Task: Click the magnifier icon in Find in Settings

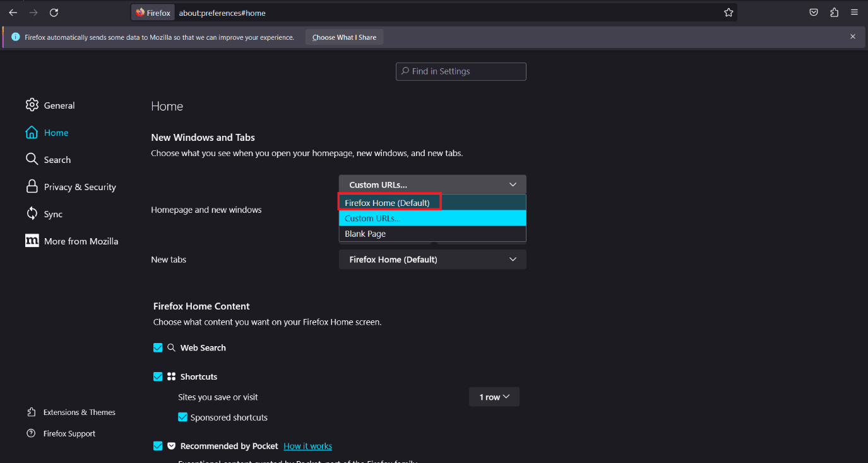Action: click(x=405, y=71)
